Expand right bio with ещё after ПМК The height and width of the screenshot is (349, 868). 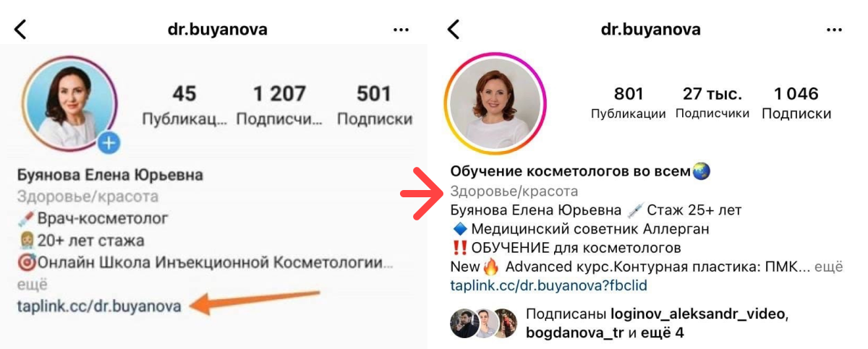[x=829, y=267]
